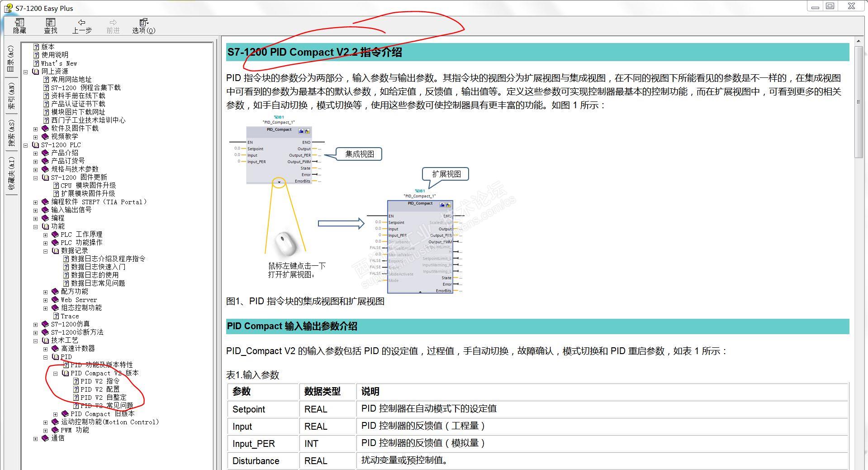The image size is (868, 470).
Task: Click the topic icon beside 数据日志介绍及程序指令
Action: click(x=66, y=259)
